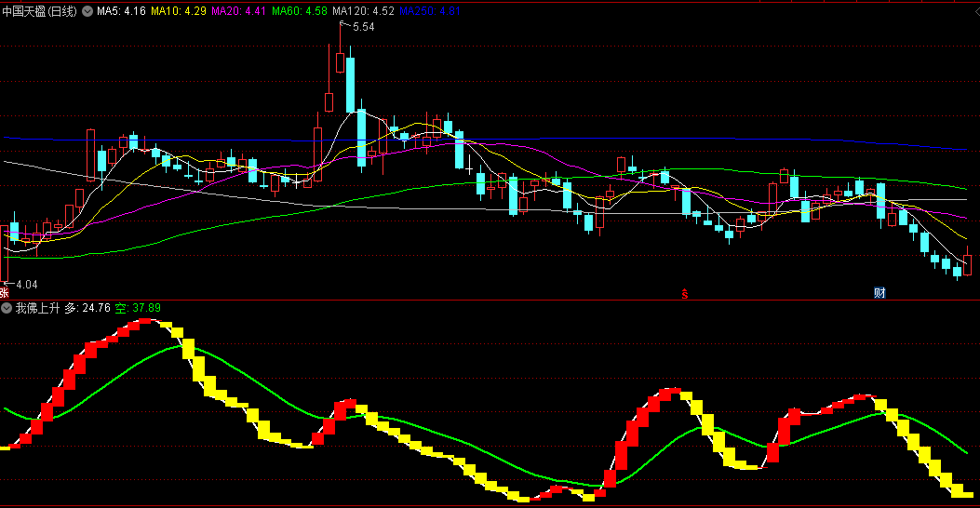The image size is (980, 508).
Task: Click the 多: 24.76 indicator value
Action: [87, 308]
